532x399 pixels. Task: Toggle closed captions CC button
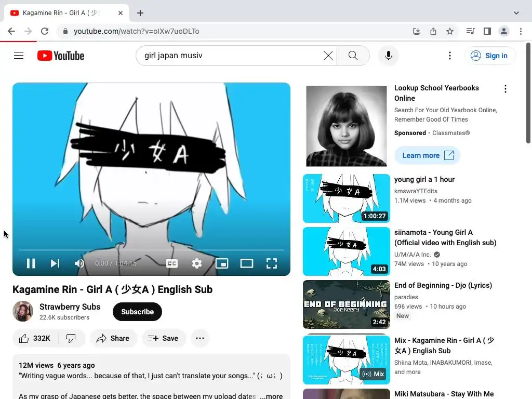(x=172, y=263)
